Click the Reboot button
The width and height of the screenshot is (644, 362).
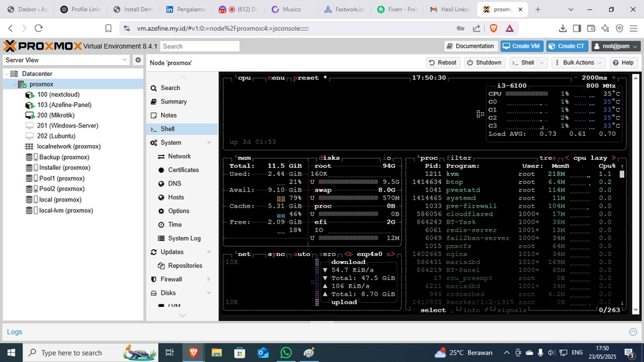click(443, 62)
